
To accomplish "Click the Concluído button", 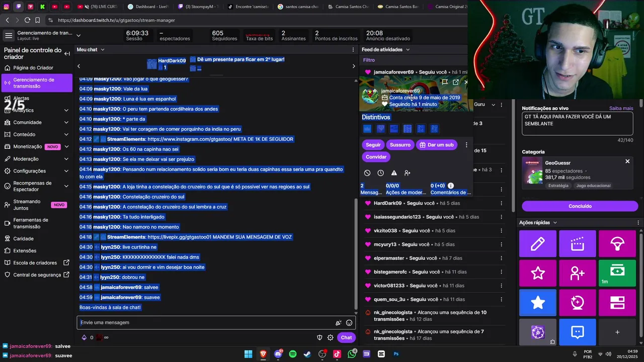I will (x=580, y=206).
